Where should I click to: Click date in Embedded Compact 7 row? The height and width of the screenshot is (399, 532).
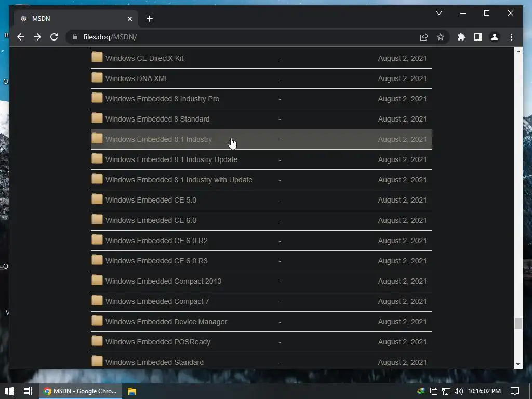click(x=403, y=302)
